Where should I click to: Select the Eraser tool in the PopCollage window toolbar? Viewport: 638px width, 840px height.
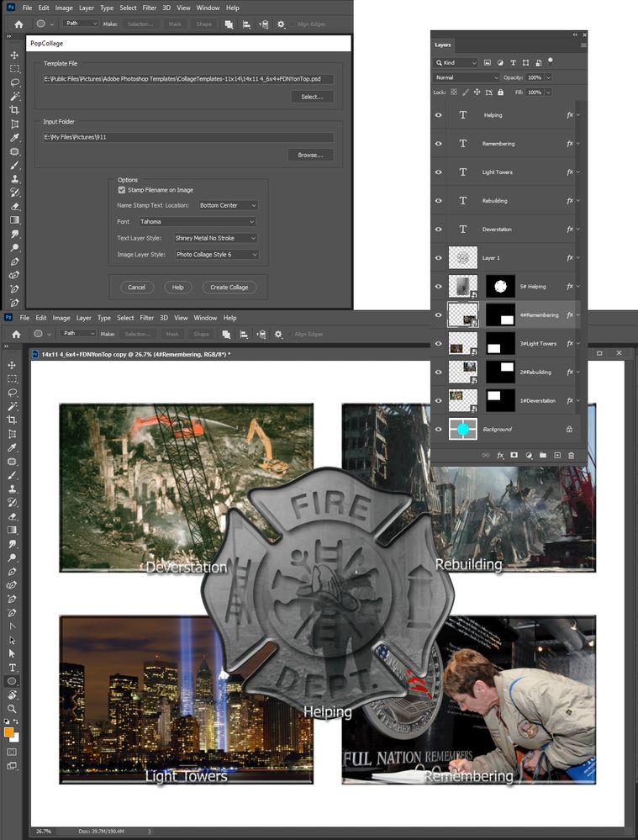(x=14, y=206)
